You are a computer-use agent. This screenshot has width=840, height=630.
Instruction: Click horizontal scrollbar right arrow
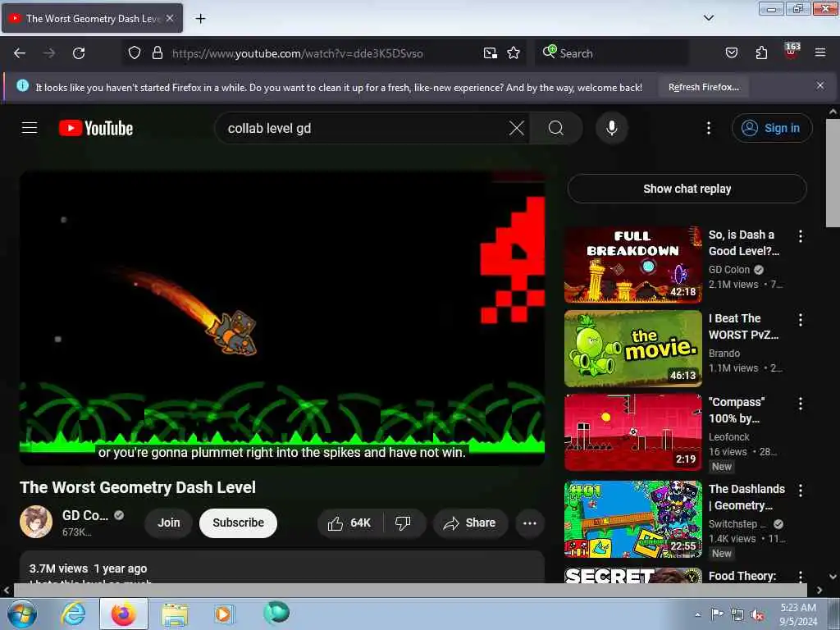tap(819, 590)
